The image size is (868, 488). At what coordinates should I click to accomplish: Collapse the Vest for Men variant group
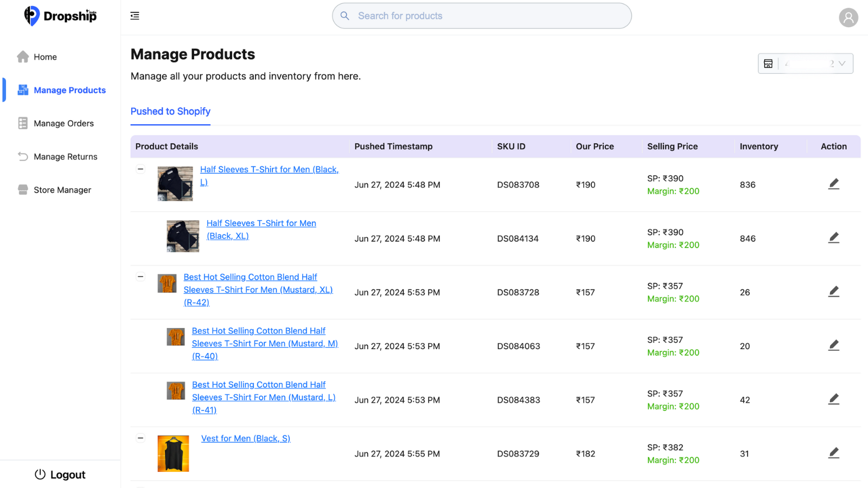click(x=141, y=438)
